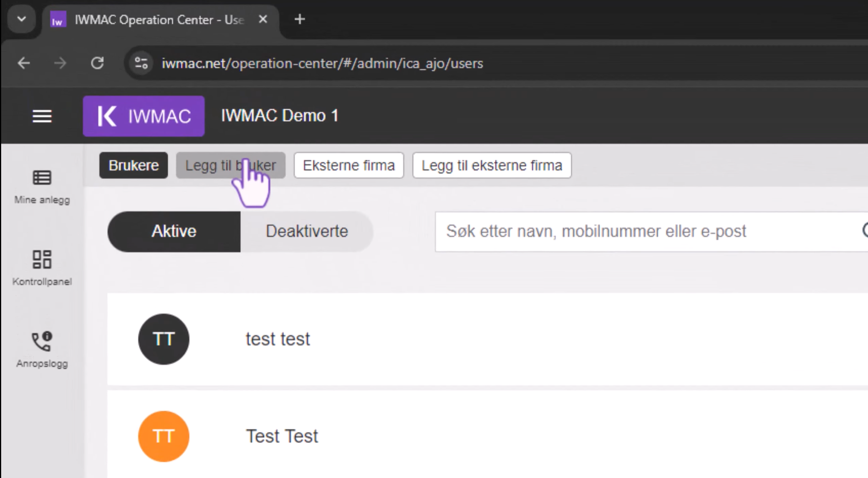
Task: Click Legg til eksterne firma
Action: tap(492, 165)
